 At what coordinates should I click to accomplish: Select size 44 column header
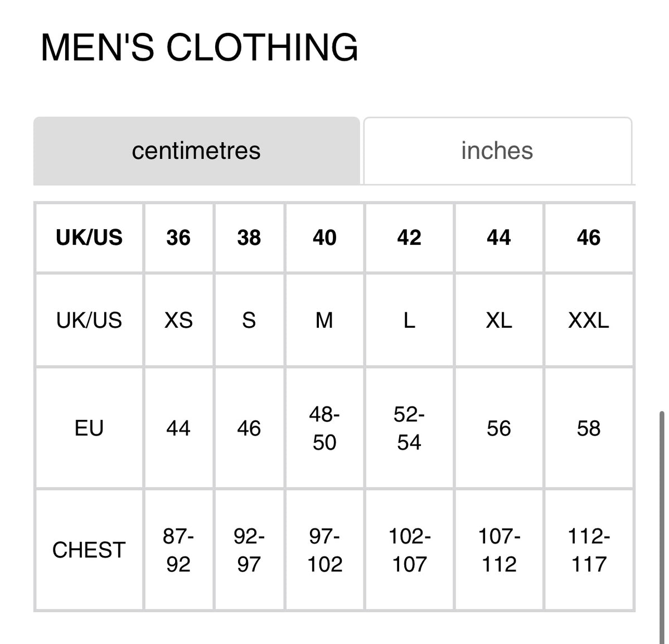coord(498,238)
